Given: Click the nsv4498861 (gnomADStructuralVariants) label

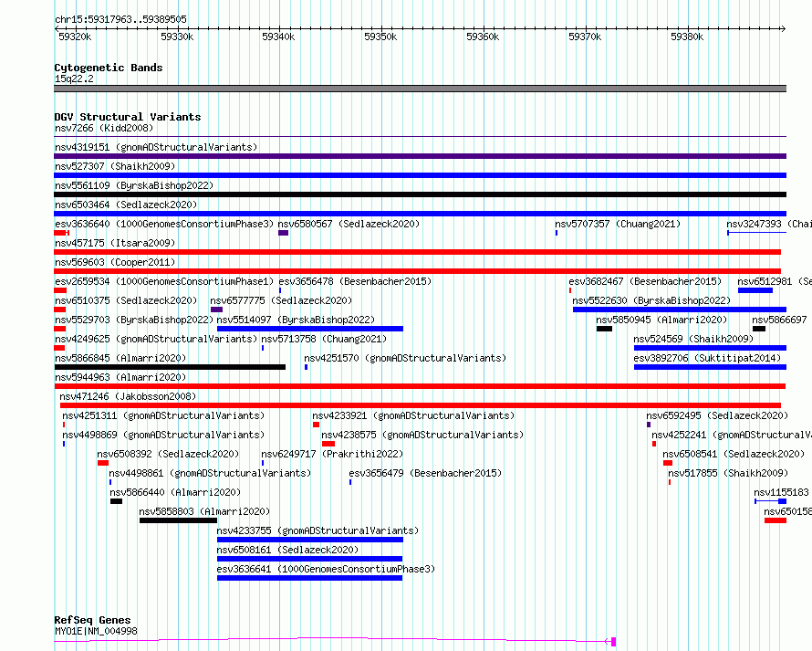Looking at the screenshot, I should pos(210,473).
